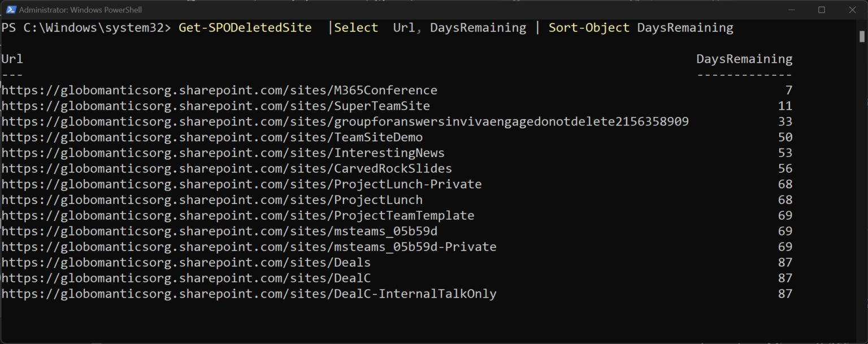Click the TeamSiteDemo deleted site URL
Viewport: 868px width, 344px height.
tap(212, 137)
